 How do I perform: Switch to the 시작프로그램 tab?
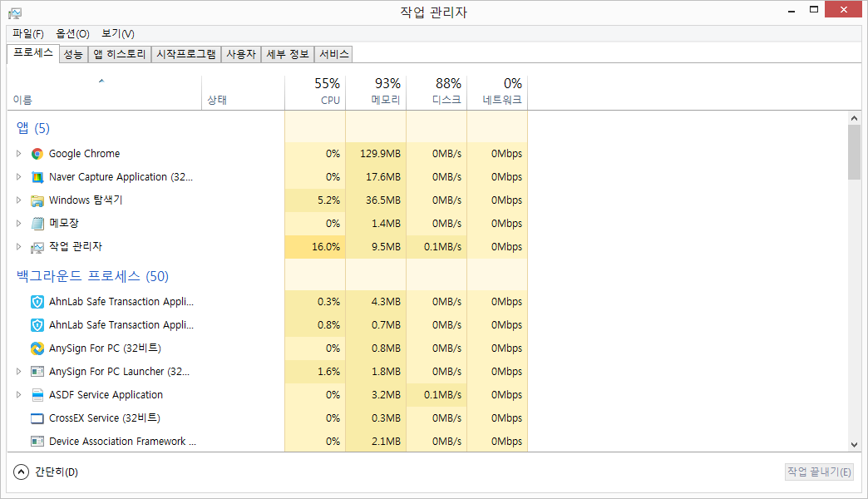tap(186, 54)
